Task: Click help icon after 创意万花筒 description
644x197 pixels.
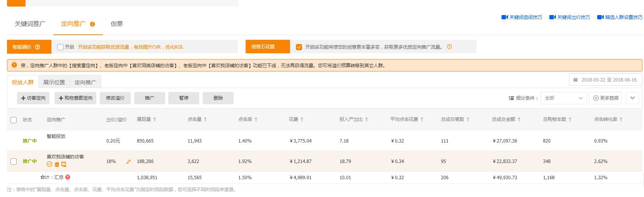Action: 449,47
